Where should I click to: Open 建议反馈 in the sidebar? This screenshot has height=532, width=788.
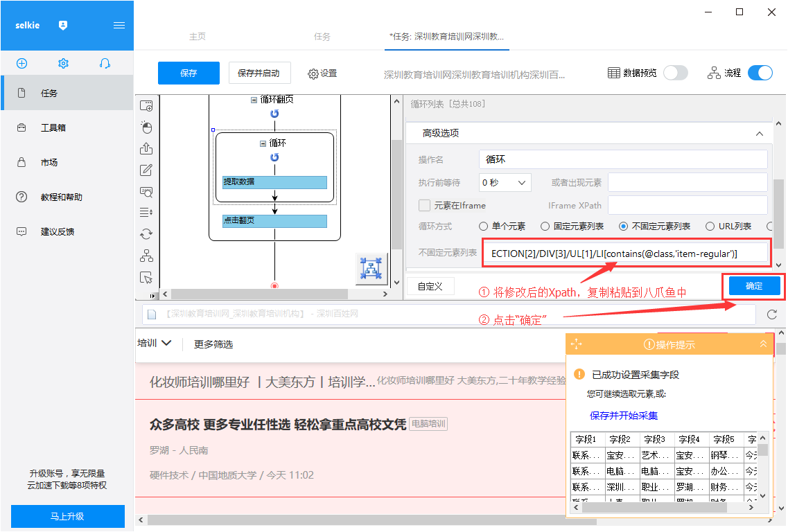click(x=67, y=231)
